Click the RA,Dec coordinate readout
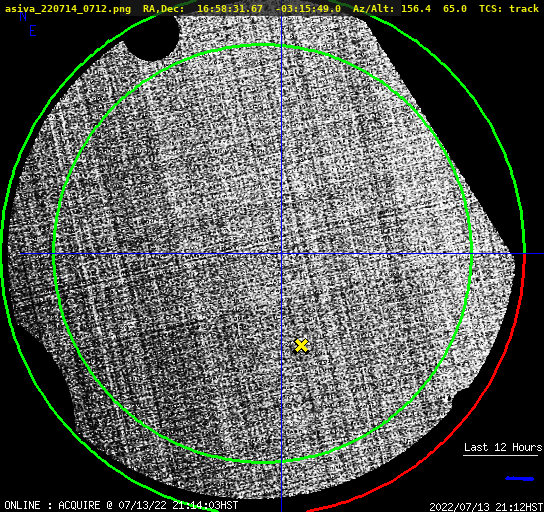Screen dimensions: 544x512 click(x=242, y=8)
